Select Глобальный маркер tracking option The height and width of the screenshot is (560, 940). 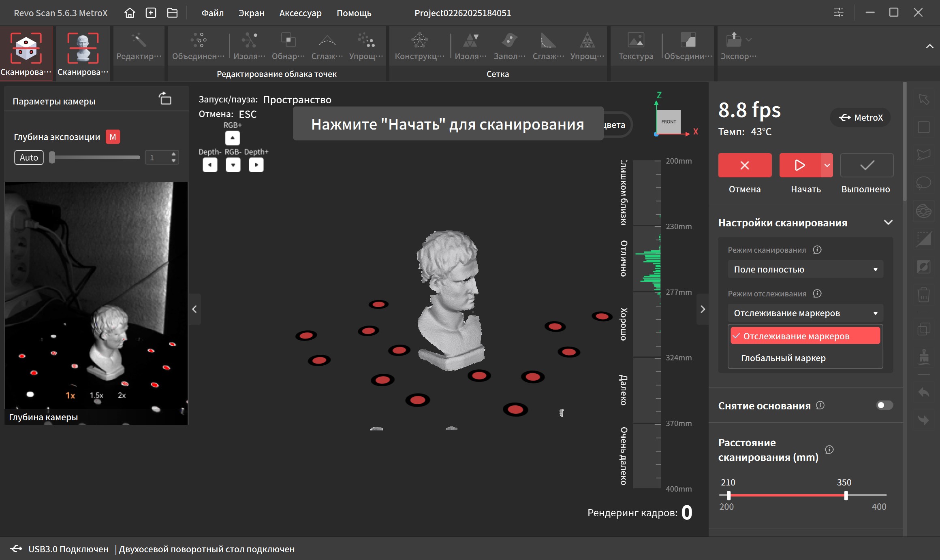[783, 358]
